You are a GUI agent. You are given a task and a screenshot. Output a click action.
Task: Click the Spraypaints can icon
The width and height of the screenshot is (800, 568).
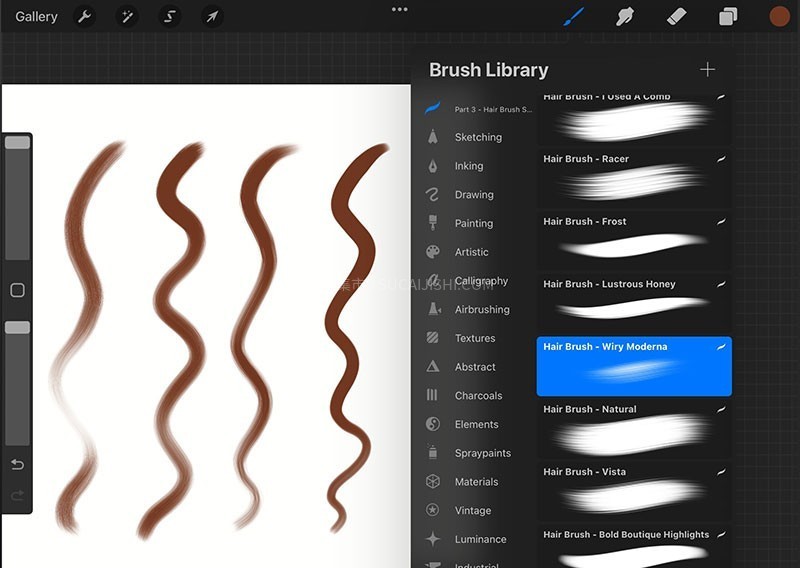pyautogui.click(x=433, y=452)
